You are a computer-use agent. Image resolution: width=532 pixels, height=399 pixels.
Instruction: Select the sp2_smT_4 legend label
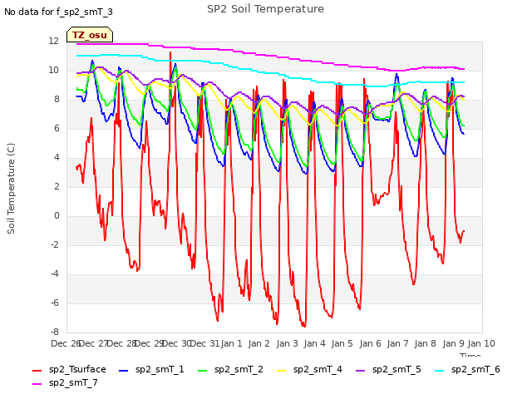click(318, 369)
